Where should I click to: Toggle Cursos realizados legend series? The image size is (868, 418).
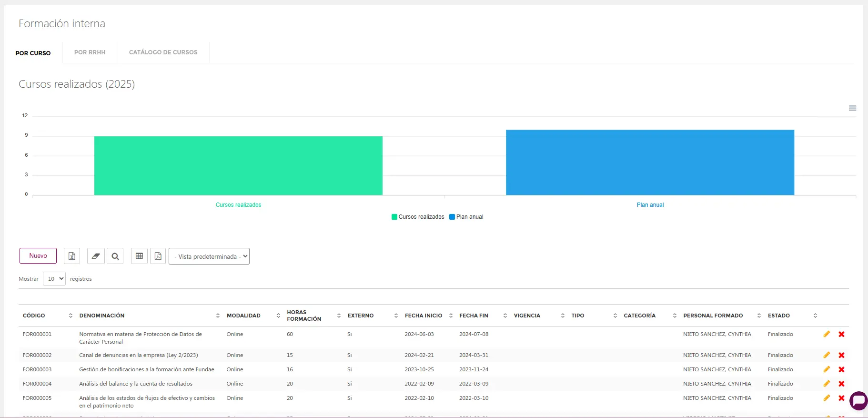coord(417,217)
